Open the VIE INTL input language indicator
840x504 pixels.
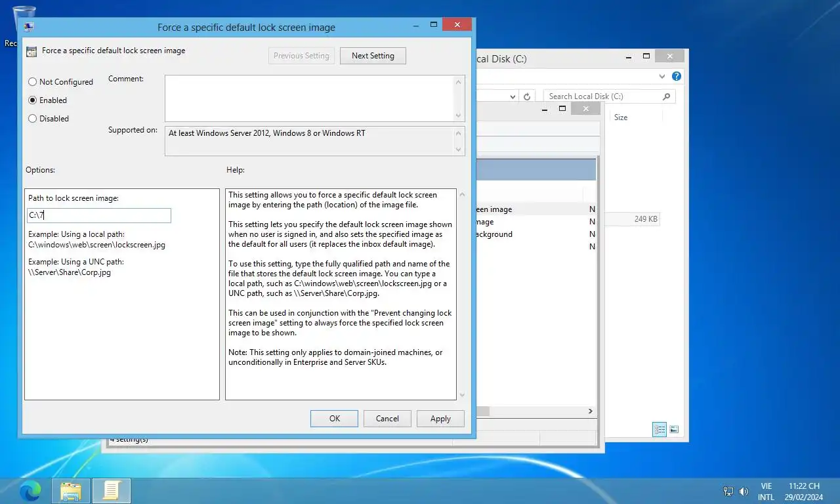click(x=766, y=492)
